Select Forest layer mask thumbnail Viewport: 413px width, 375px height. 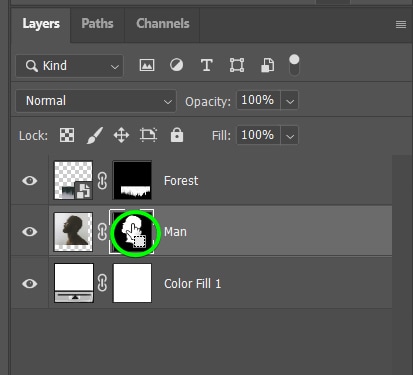132,180
